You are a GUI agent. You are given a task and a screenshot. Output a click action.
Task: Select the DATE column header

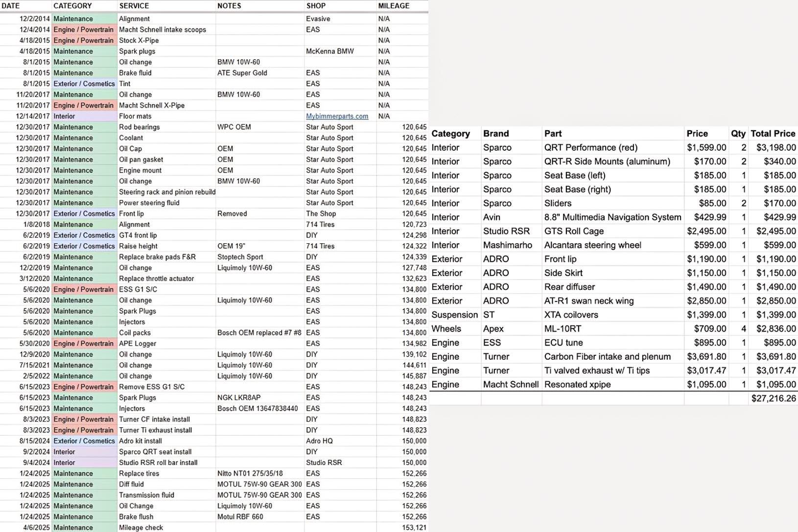point(10,6)
